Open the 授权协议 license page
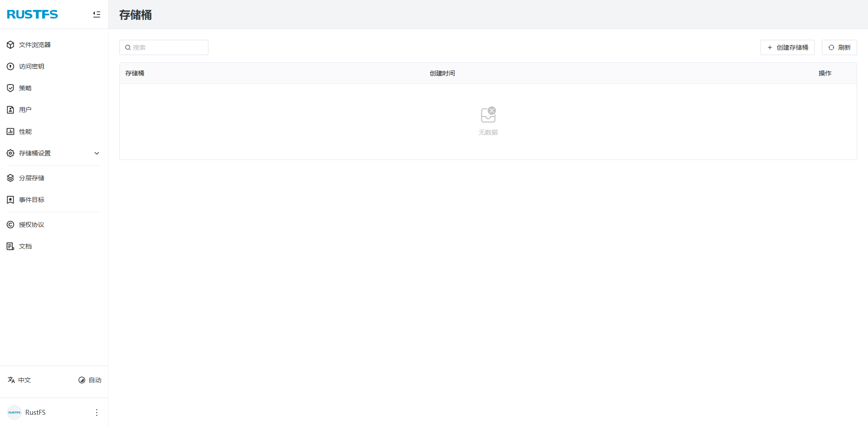 tap(32, 225)
